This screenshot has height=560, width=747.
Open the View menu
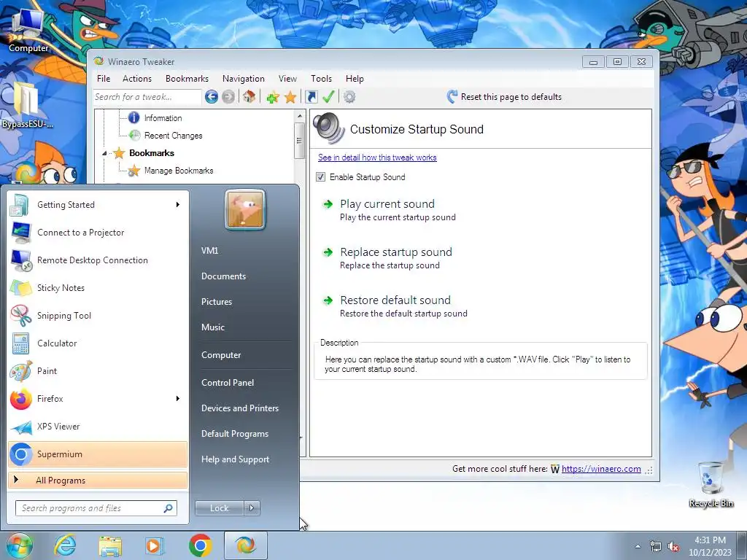coord(287,79)
